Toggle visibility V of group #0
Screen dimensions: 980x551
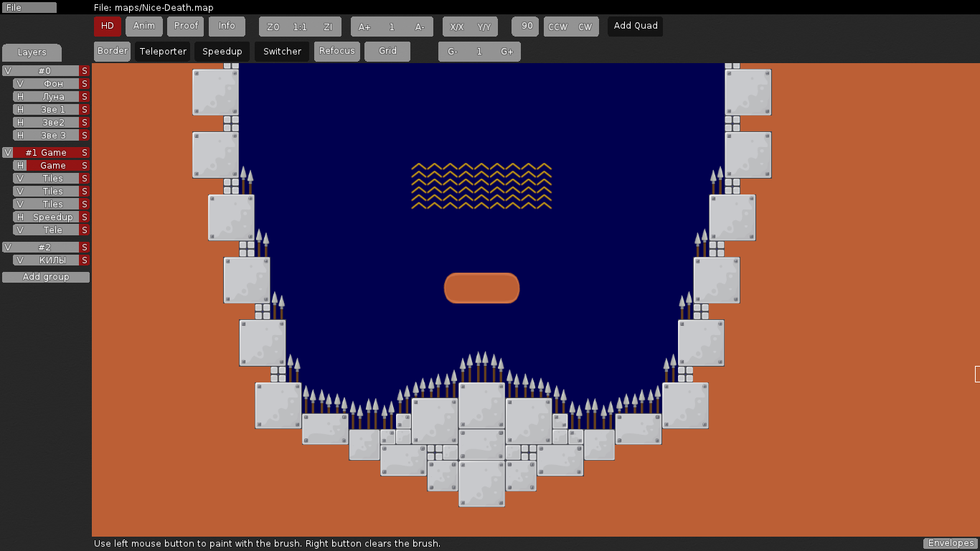[7, 71]
